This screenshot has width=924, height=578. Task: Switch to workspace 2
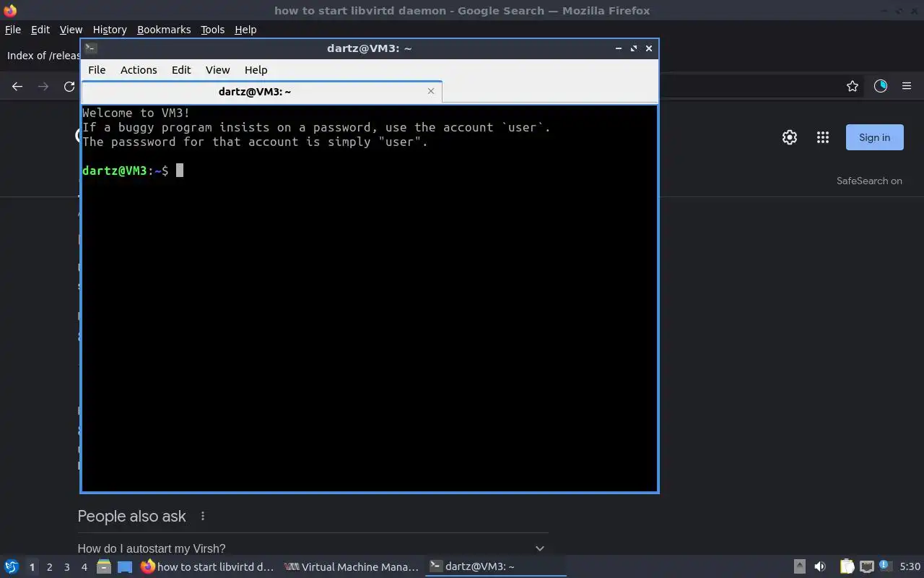[x=49, y=567]
